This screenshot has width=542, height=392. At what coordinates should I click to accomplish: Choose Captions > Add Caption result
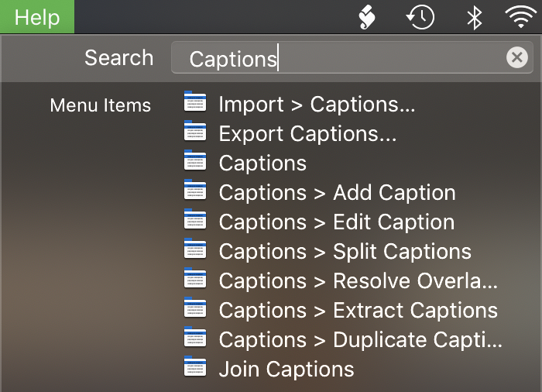(337, 193)
